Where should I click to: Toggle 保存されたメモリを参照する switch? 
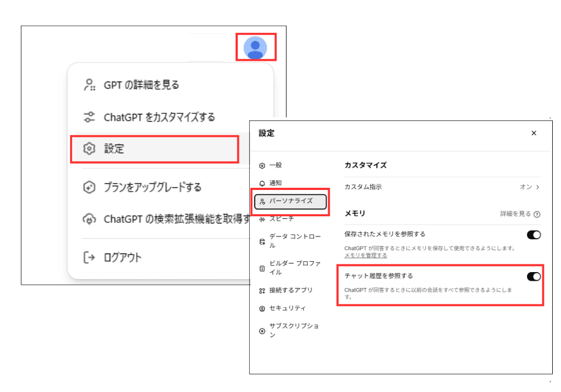[533, 235]
